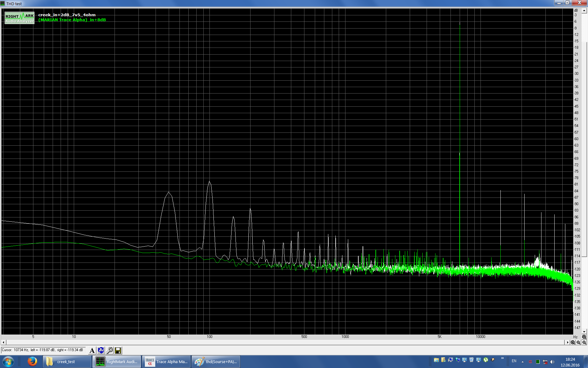Click the vertical scrollbar down arrow

(584, 332)
